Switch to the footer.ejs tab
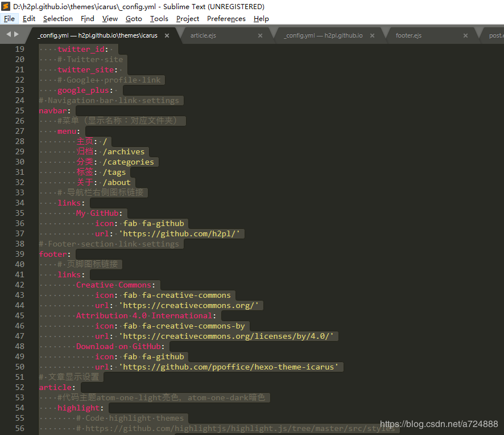Image resolution: width=504 pixels, height=435 pixels. coord(408,35)
